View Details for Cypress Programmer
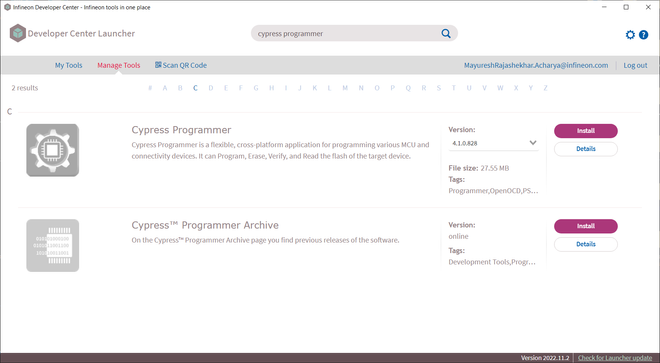 (x=585, y=149)
